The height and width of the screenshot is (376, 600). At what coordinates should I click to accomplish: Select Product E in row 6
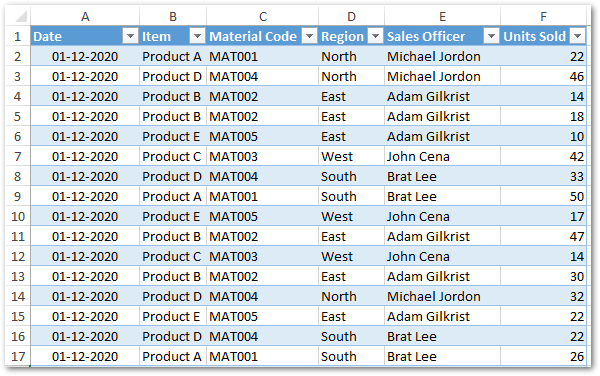tap(173, 137)
